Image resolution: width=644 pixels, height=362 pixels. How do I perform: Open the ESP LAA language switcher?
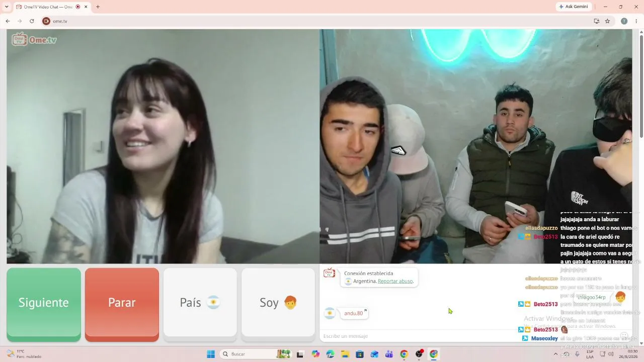coord(590,354)
